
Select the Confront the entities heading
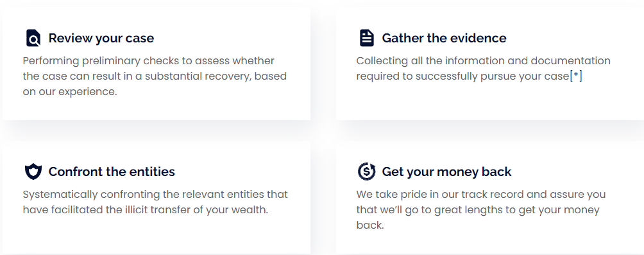[112, 171]
